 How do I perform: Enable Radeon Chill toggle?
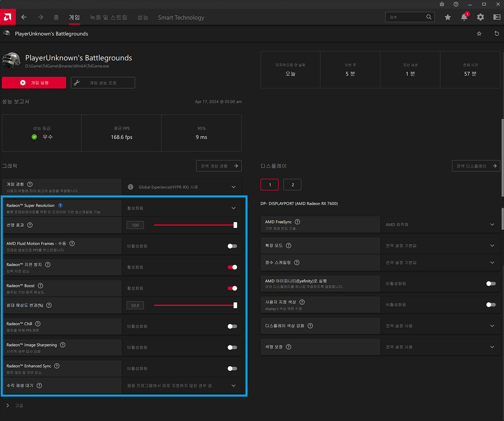tap(232, 326)
